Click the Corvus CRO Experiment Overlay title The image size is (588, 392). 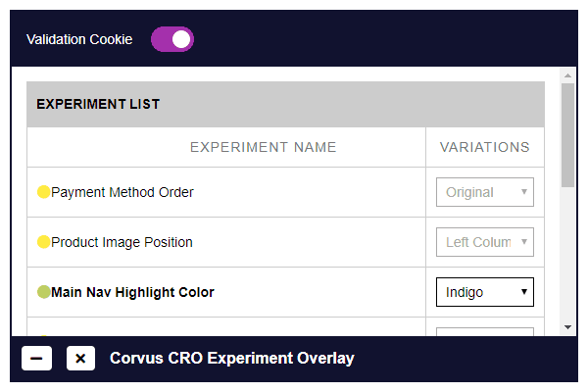point(231,359)
